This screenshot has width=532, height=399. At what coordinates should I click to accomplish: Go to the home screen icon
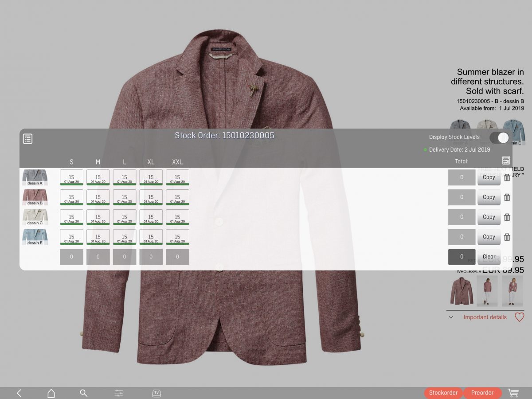click(x=51, y=393)
